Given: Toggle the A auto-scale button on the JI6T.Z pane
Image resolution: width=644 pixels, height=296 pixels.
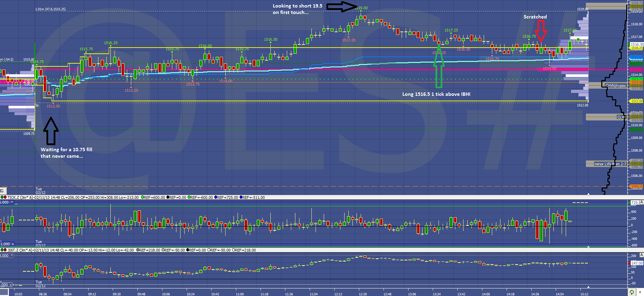Looking at the screenshot, I should point(641,255).
